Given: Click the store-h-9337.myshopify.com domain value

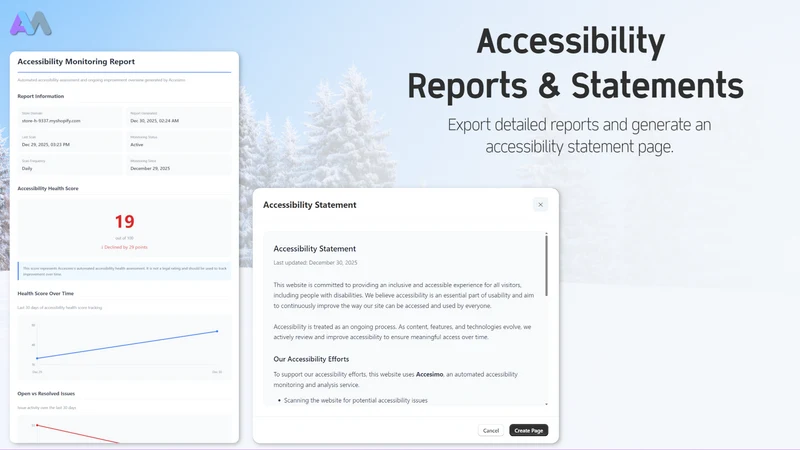Looking at the screenshot, I should [51, 121].
